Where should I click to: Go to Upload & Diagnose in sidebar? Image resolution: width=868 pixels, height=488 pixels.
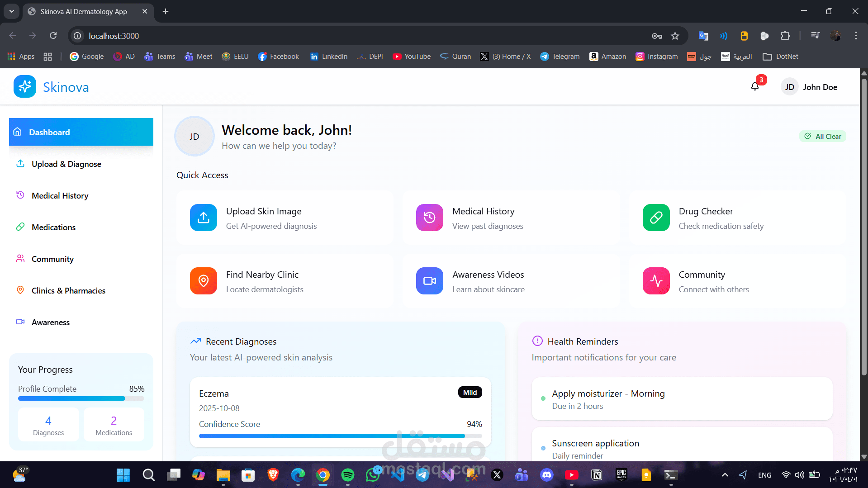click(x=81, y=164)
